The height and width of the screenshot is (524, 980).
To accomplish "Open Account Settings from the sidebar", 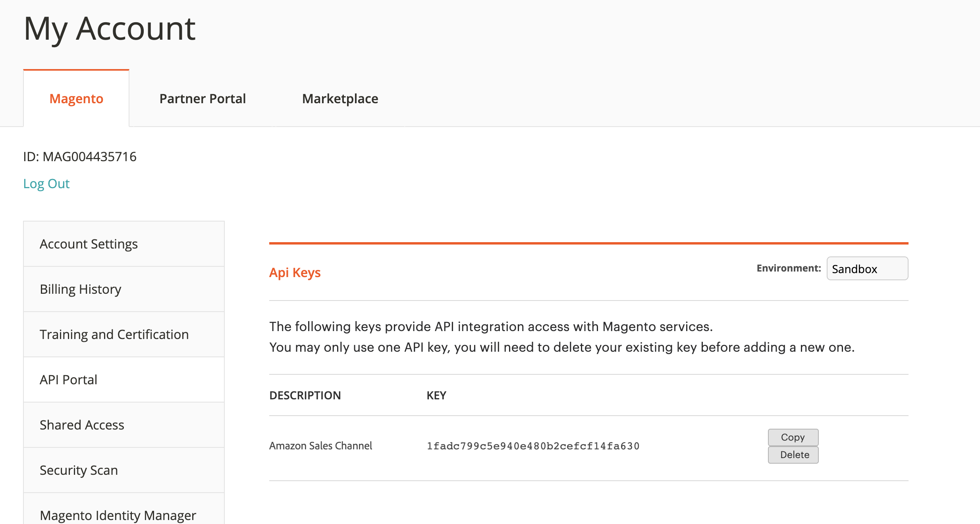I will [x=88, y=244].
